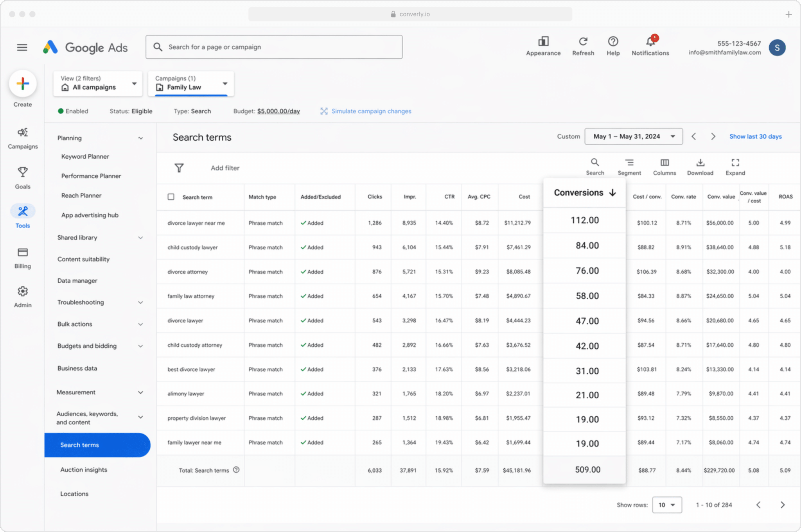Select Search terms in sidebar

[x=97, y=445]
